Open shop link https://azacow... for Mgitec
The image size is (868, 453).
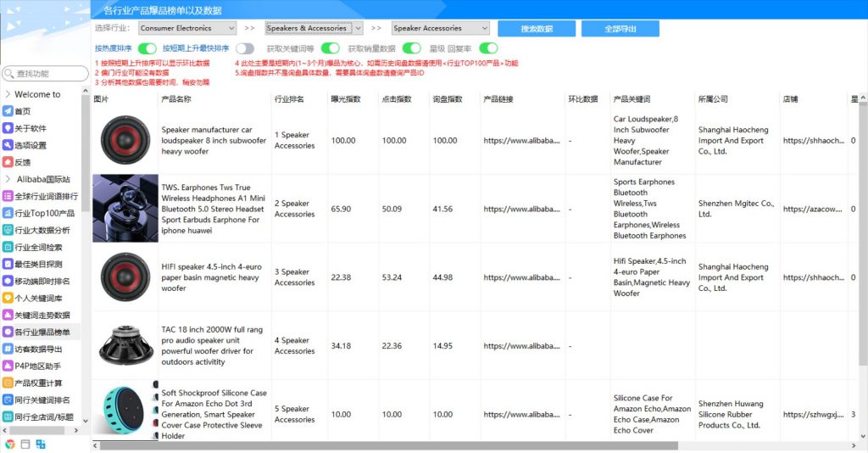pyautogui.click(x=813, y=210)
